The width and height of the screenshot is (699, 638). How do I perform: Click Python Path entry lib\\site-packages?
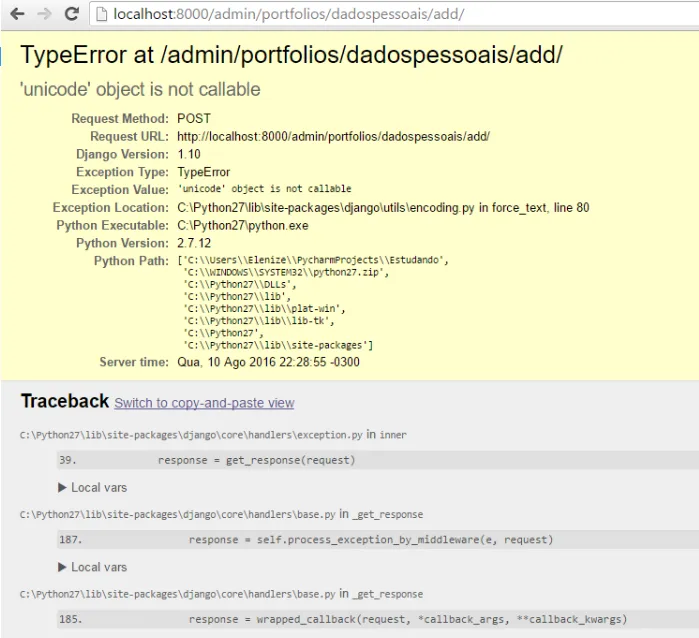coord(278,345)
